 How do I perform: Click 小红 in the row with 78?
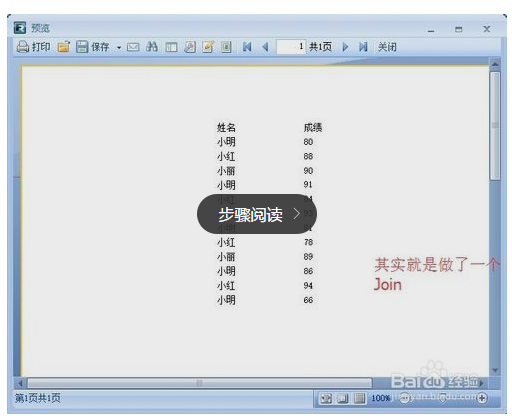226,243
